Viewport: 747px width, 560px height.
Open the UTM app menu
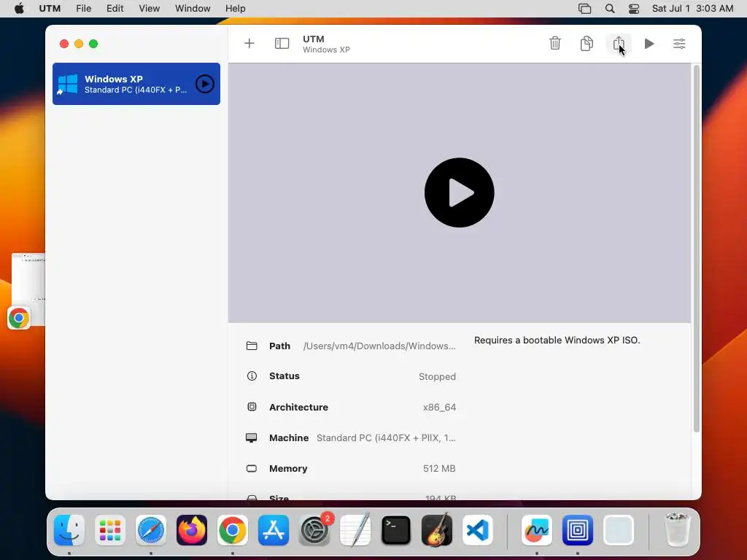click(50, 9)
